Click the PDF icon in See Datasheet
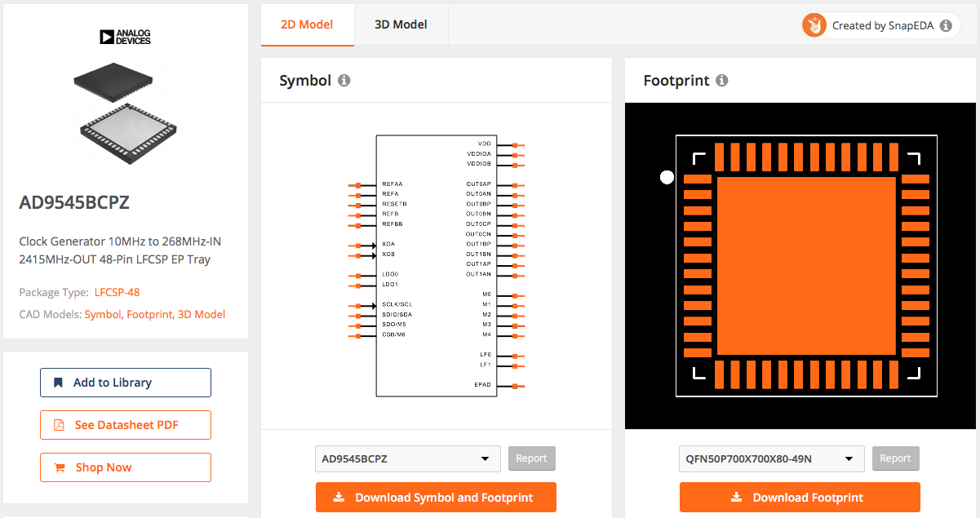The height and width of the screenshot is (518, 980). pyautogui.click(x=59, y=425)
